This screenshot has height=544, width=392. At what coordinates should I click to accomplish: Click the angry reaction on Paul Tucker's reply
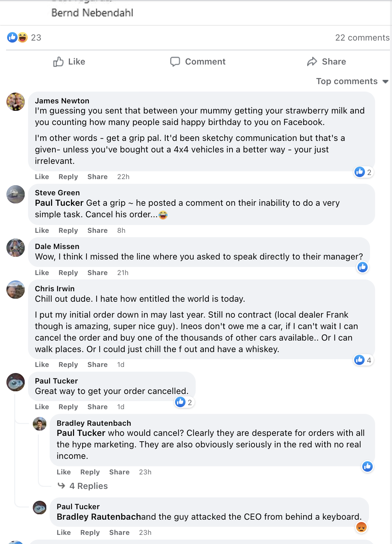[361, 527]
